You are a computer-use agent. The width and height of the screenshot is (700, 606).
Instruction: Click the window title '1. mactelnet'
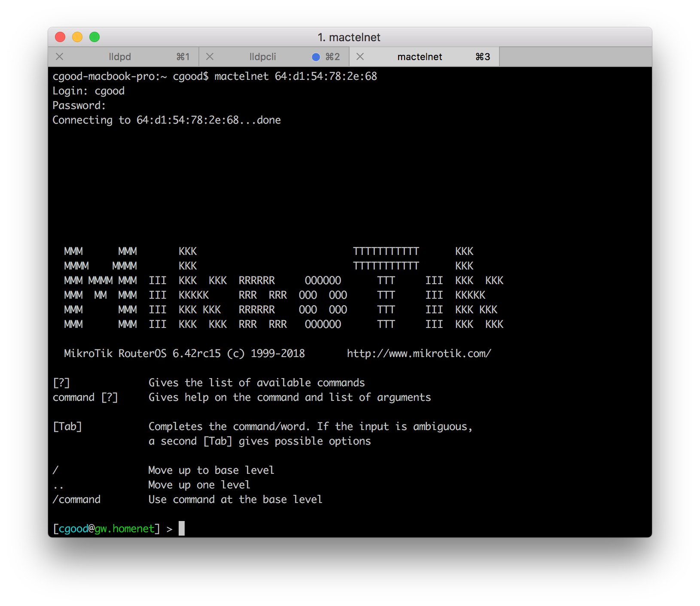click(349, 37)
